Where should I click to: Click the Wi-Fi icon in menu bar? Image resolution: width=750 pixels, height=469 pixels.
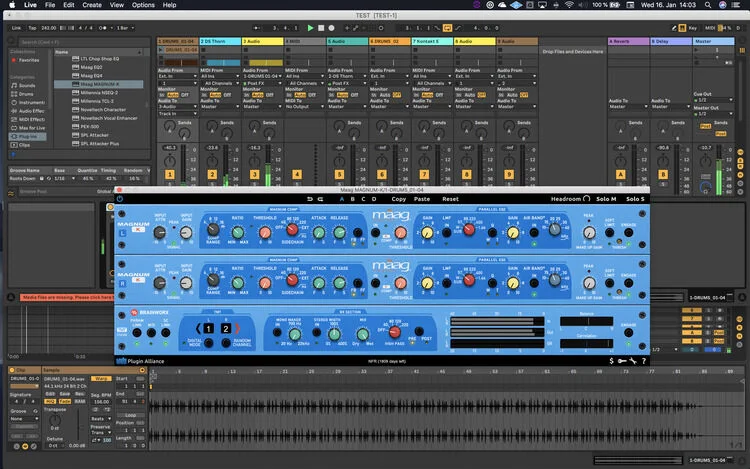[569, 5]
